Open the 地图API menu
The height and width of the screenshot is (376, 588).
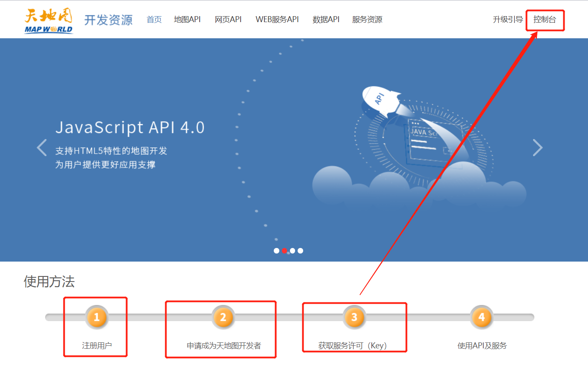point(187,19)
